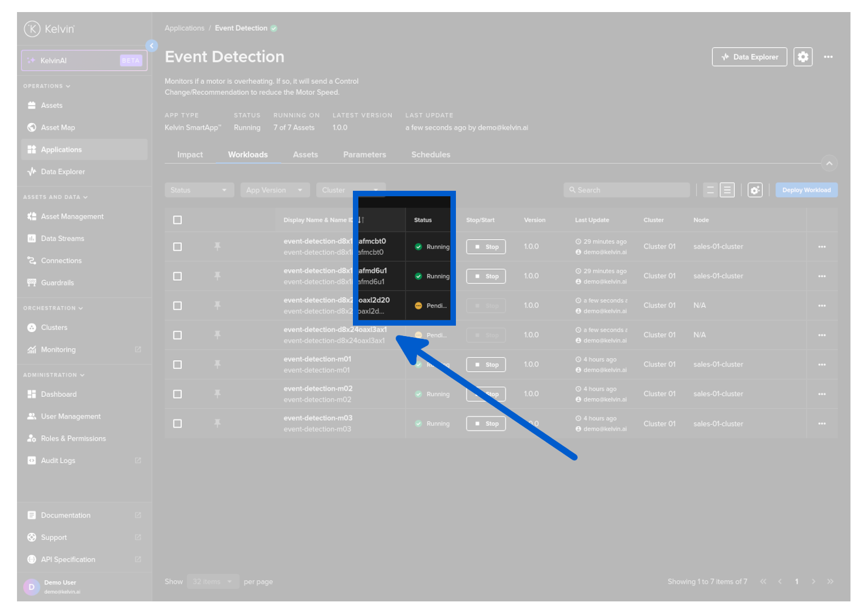Expand the App Version filter dropdown

click(x=275, y=190)
